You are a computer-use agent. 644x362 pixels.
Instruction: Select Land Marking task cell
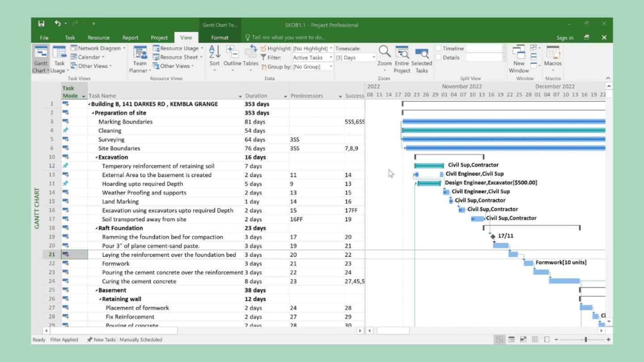(166, 202)
